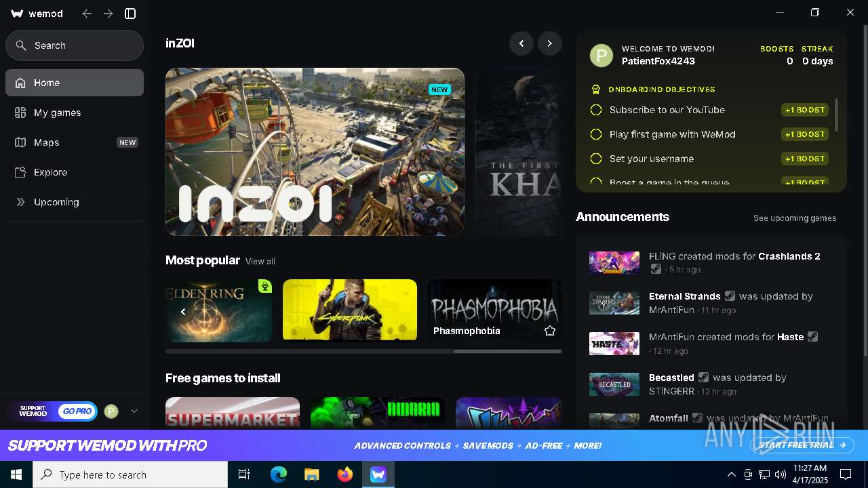Open File Explorer from taskbar

coord(312,474)
